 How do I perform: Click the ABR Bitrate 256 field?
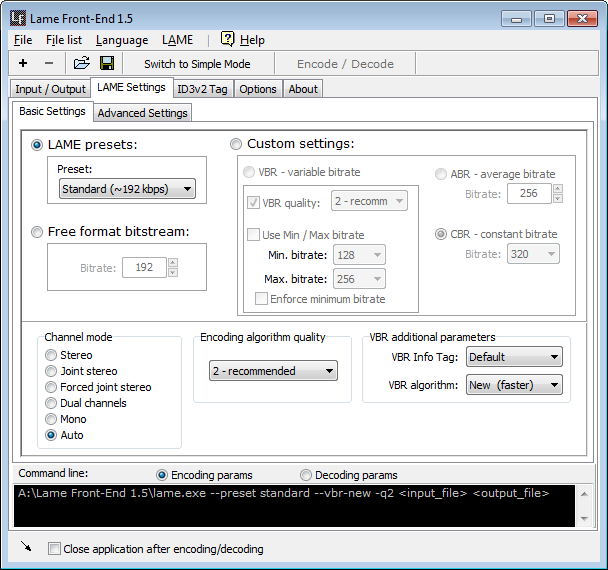point(529,193)
